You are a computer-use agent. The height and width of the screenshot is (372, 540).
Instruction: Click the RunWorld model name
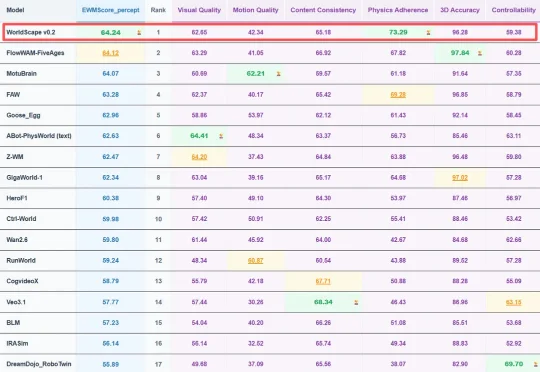click(21, 261)
